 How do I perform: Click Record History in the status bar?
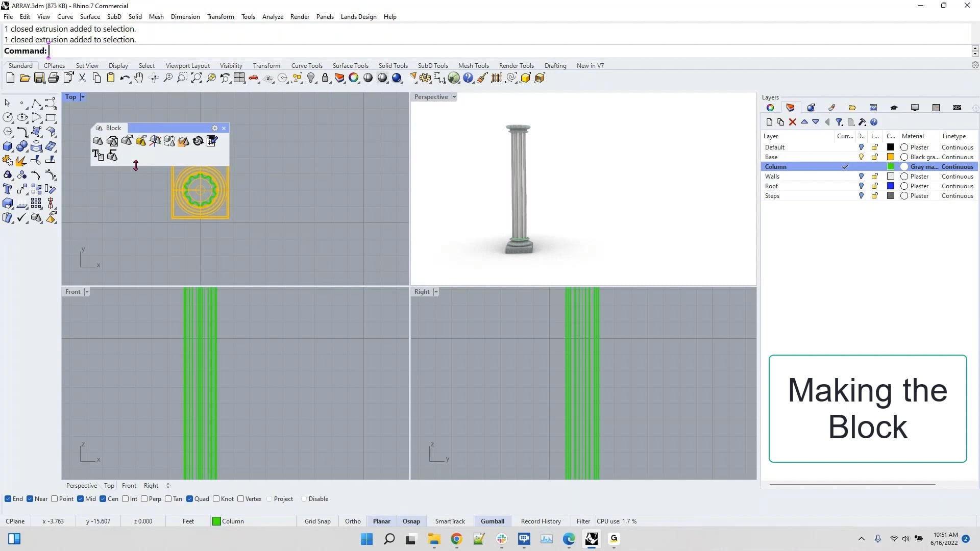(x=541, y=521)
